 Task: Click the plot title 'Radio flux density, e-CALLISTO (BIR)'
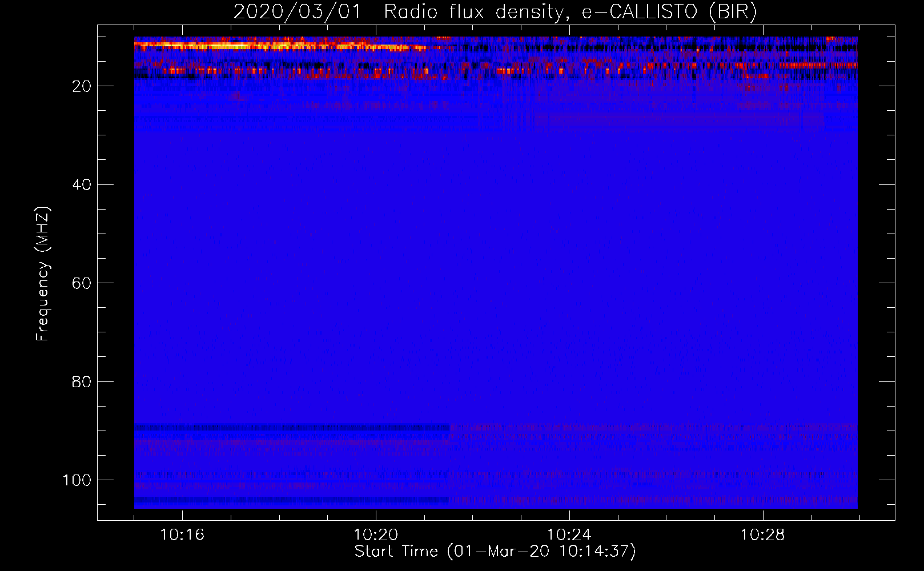click(x=570, y=12)
